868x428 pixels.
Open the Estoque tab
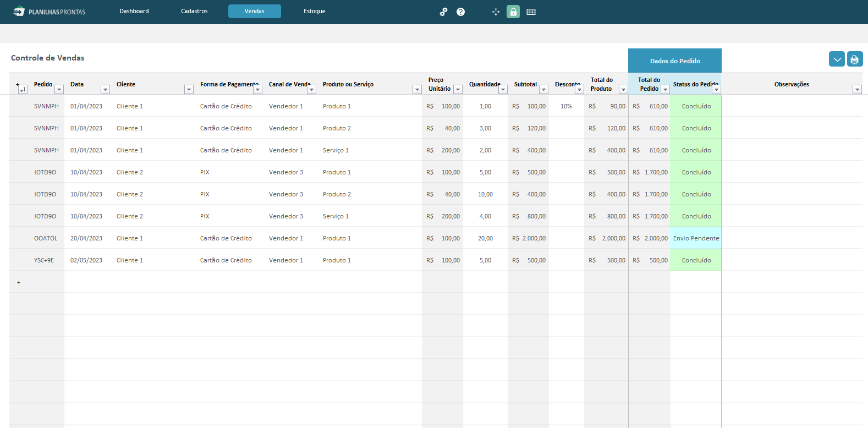pos(315,12)
